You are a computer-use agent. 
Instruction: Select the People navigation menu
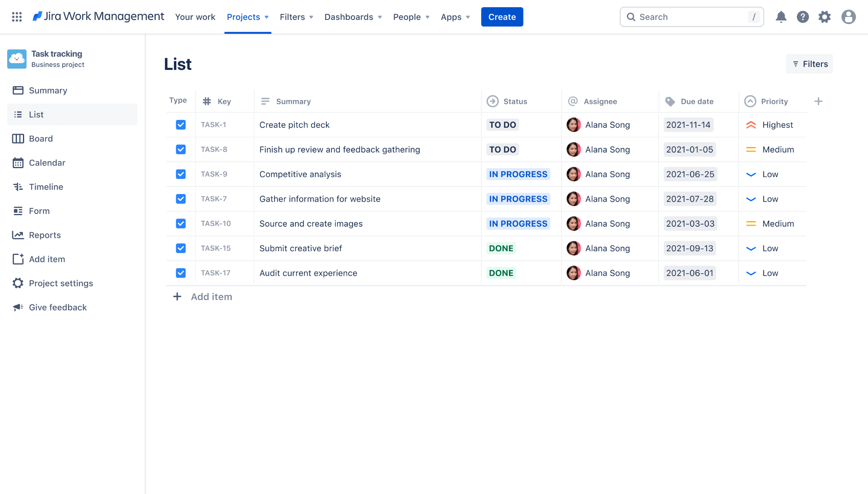pos(412,17)
